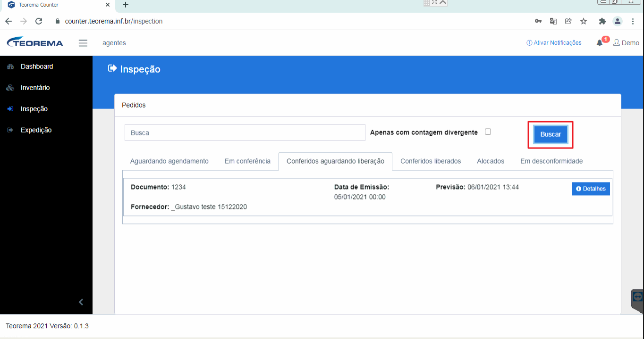Click the Busca search field
The width and height of the screenshot is (644, 339).
pos(245,132)
